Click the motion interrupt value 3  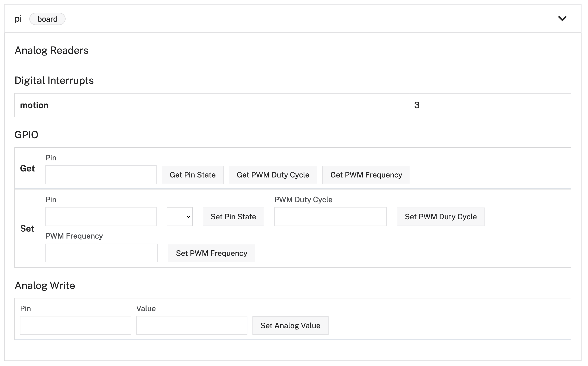pyautogui.click(x=416, y=105)
